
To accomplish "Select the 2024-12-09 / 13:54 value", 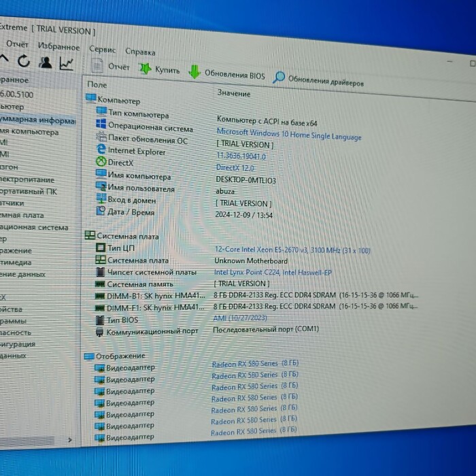I will (x=243, y=215).
